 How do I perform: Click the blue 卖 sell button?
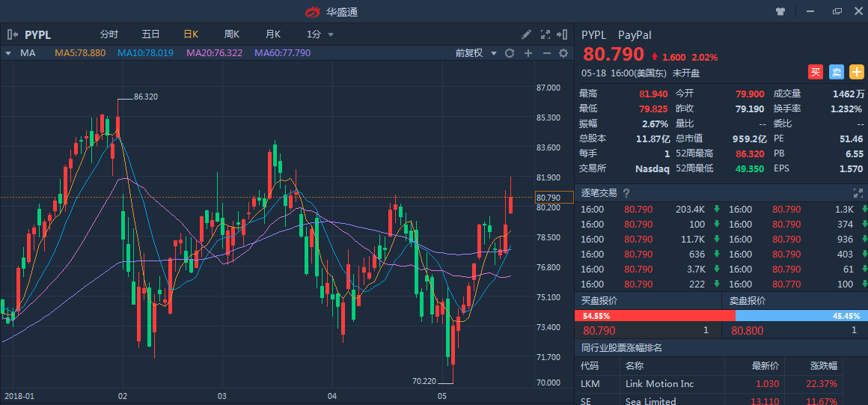(836, 72)
